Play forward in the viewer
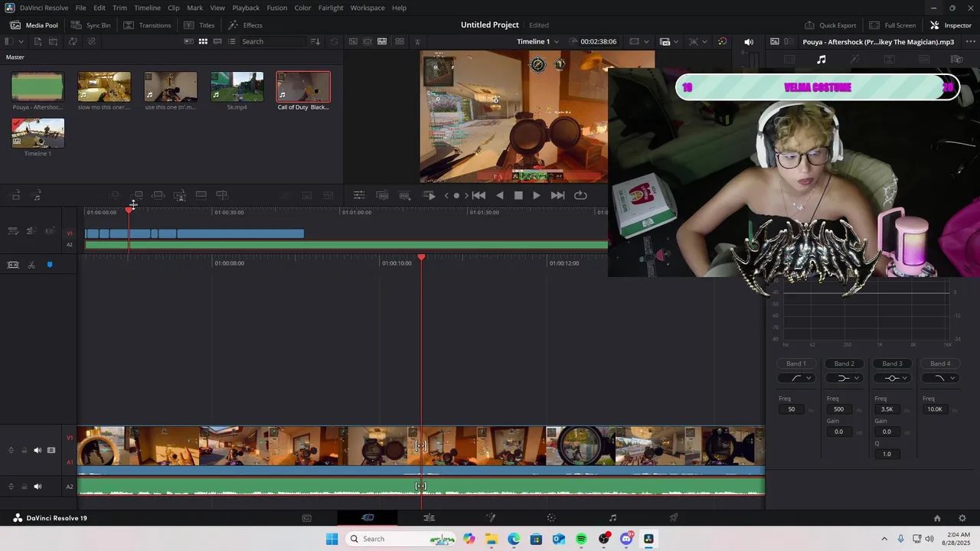This screenshot has width=980, height=551. (537, 195)
